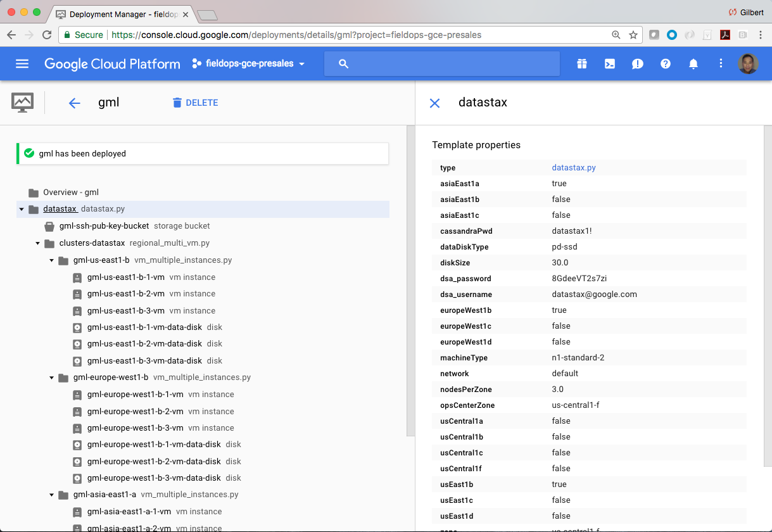Click the gml-europe-west1-b-2-vm instance icon
The image size is (772, 532).
click(x=77, y=412)
